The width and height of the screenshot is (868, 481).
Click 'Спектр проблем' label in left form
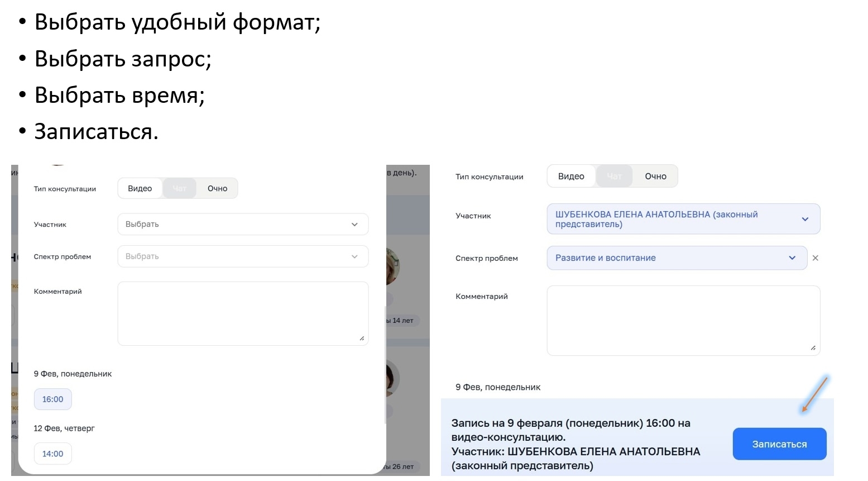[63, 257]
